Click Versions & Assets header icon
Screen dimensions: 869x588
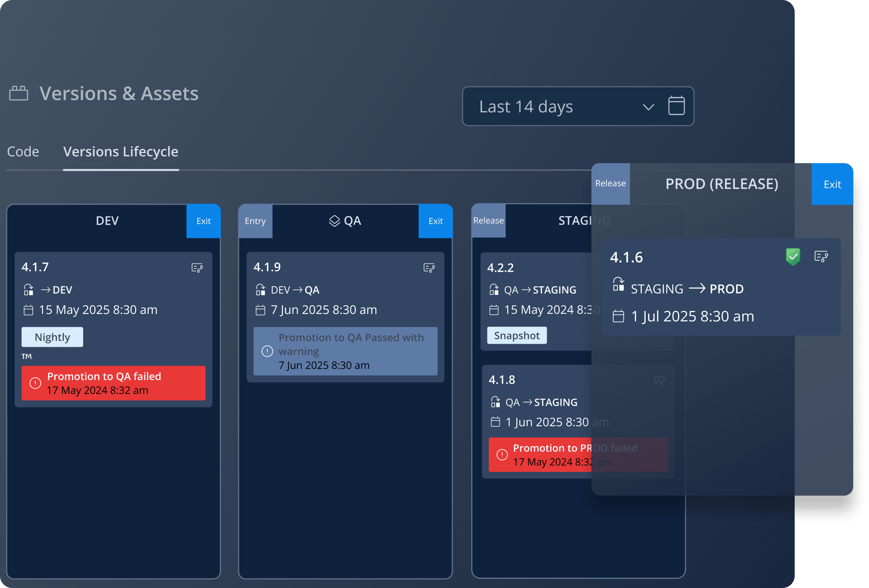click(x=18, y=94)
